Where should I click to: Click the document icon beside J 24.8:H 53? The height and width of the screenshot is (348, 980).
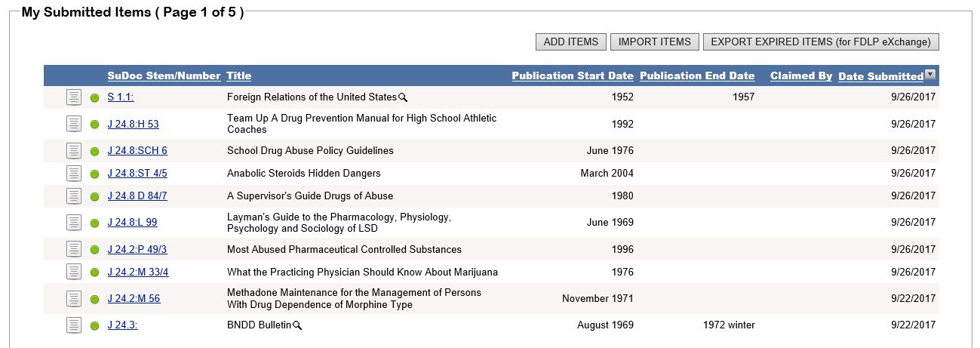tap(73, 124)
